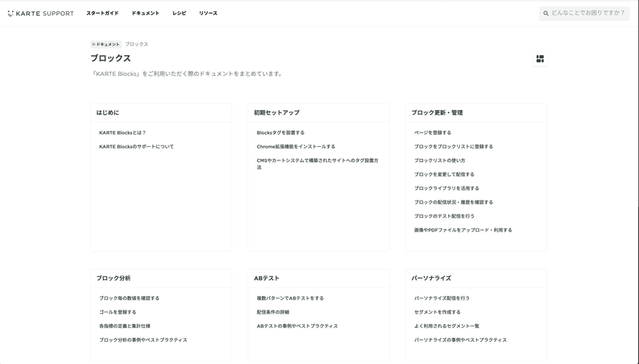Click the ブロックス breadcrumb text
The width and height of the screenshot is (639, 364).
(137, 44)
